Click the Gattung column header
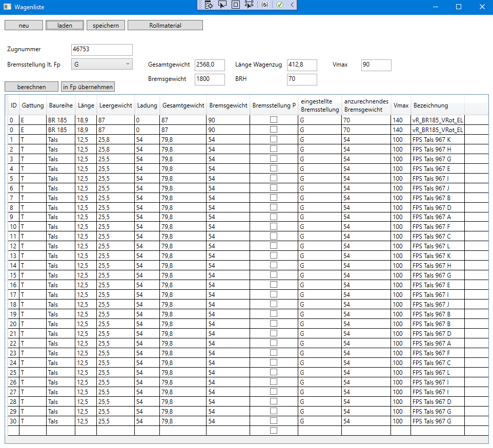 tap(33, 105)
